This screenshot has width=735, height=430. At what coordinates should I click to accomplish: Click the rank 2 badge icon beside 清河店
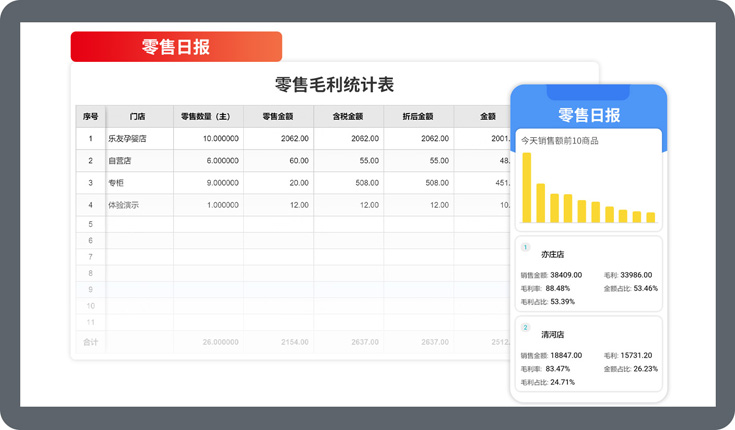point(526,327)
